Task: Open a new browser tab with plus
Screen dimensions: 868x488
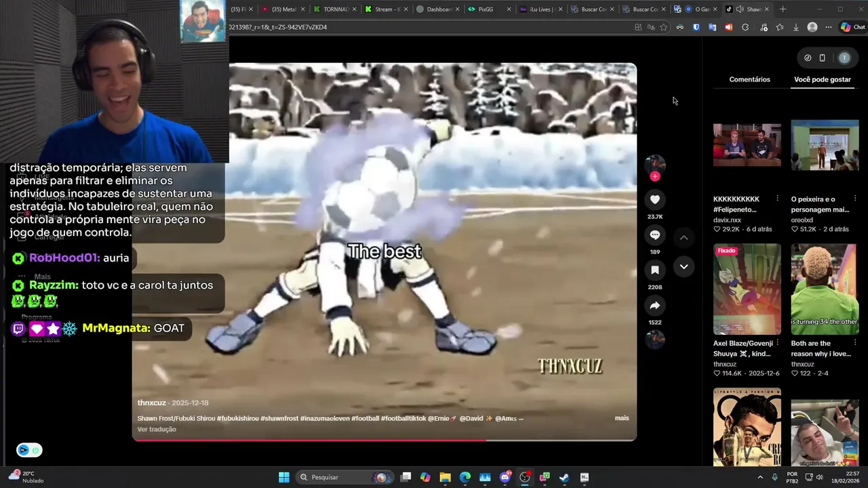Action: tap(783, 9)
